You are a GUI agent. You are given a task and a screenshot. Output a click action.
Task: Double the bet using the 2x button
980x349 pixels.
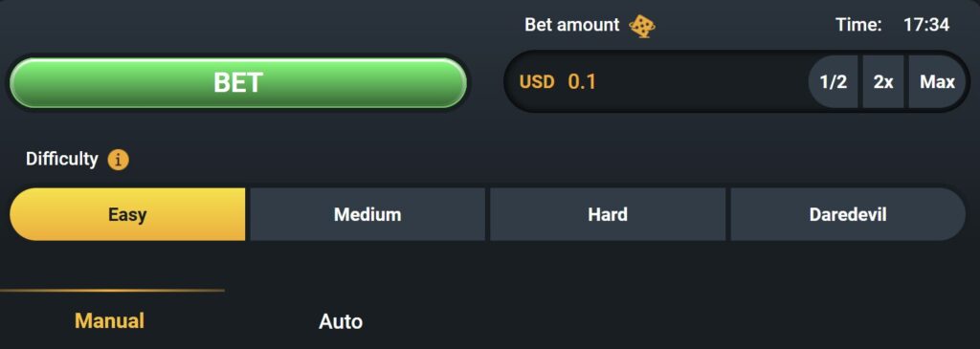click(883, 82)
